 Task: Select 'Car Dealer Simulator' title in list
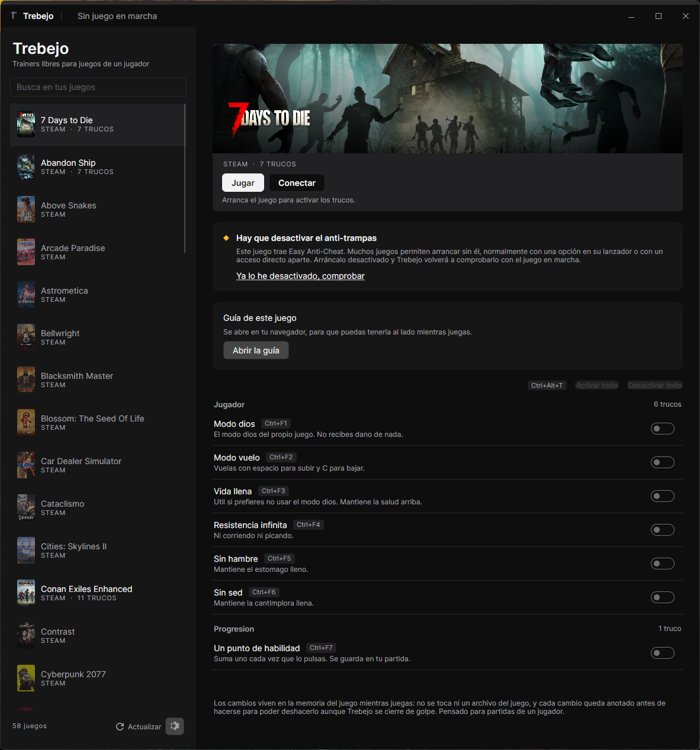coord(81,461)
